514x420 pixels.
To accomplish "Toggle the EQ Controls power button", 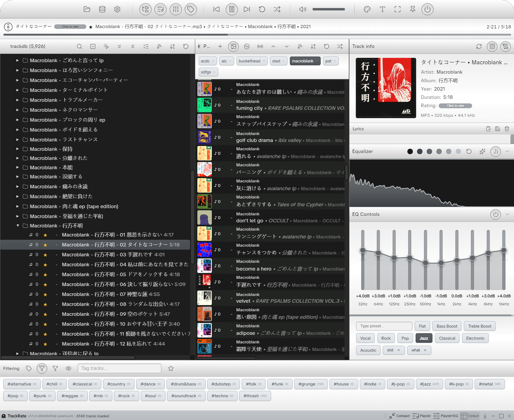I will point(495,214).
